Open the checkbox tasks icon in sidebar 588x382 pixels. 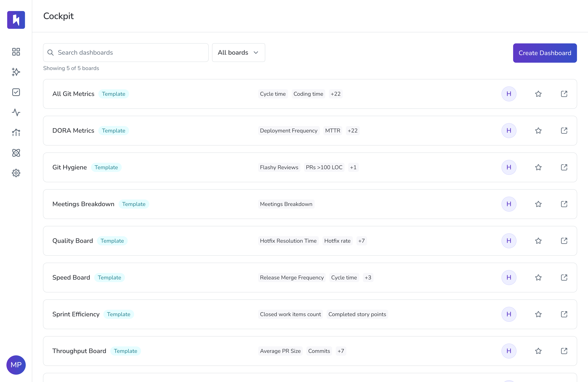click(x=16, y=92)
